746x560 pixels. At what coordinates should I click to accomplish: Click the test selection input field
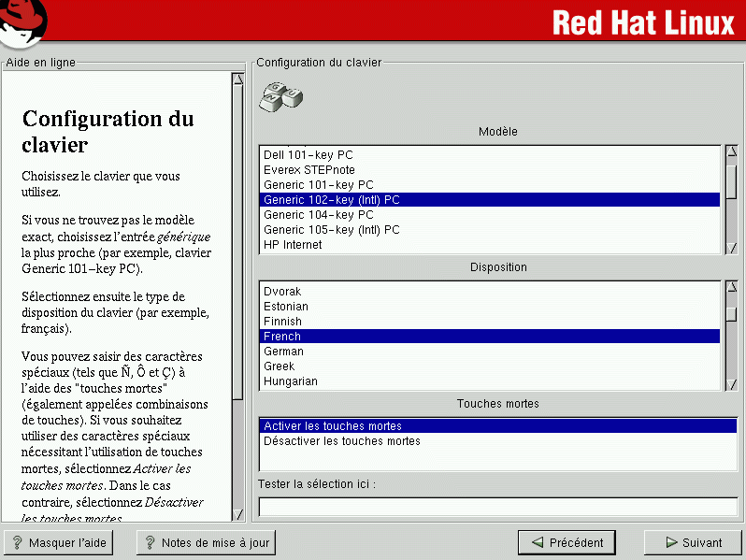[x=495, y=507]
